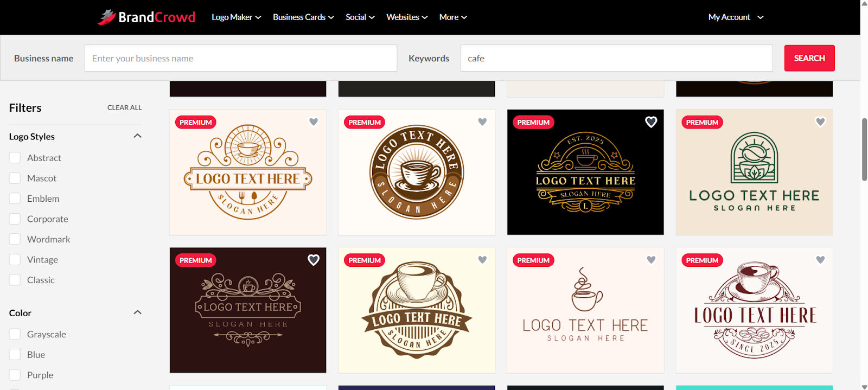Screen dimensions: 868x390
Task: Focus the Business name input field
Action: tap(240, 58)
